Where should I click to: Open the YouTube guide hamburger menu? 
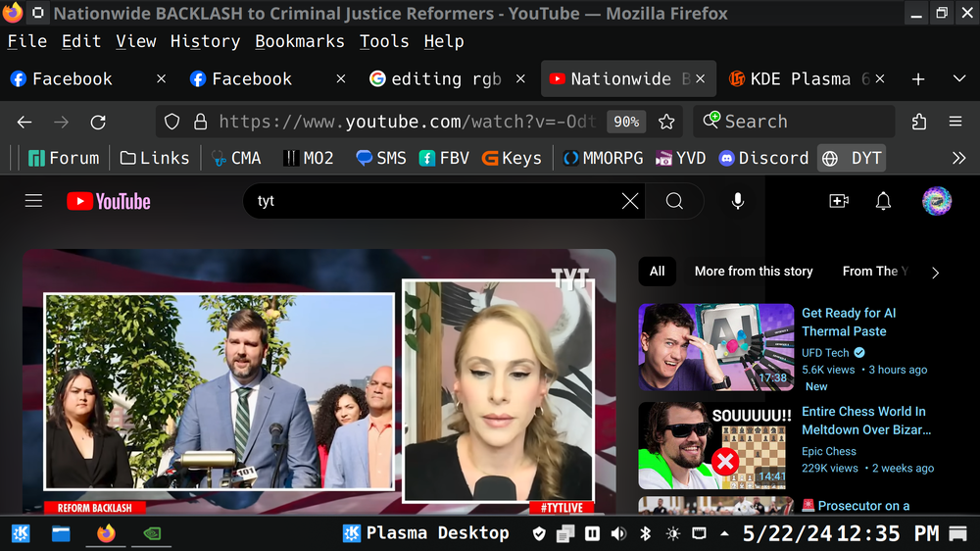point(33,201)
